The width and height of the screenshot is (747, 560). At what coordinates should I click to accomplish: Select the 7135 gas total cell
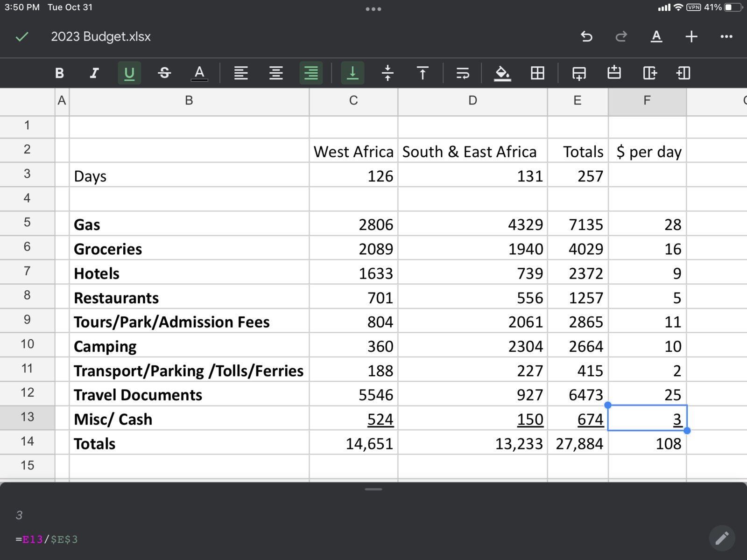click(578, 224)
